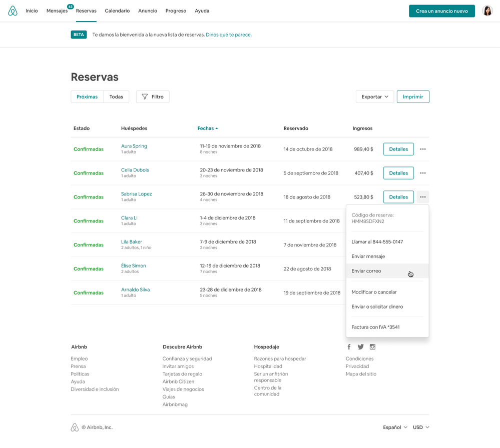Open the Instagram icon in the footer
Viewport: 500px width, 448px height.
click(372, 347)
